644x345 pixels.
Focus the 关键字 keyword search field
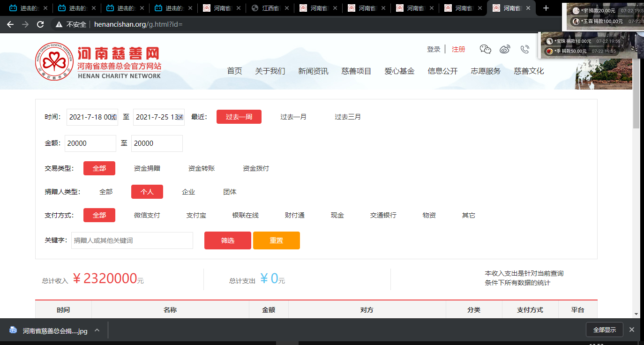tap(132, 240)
